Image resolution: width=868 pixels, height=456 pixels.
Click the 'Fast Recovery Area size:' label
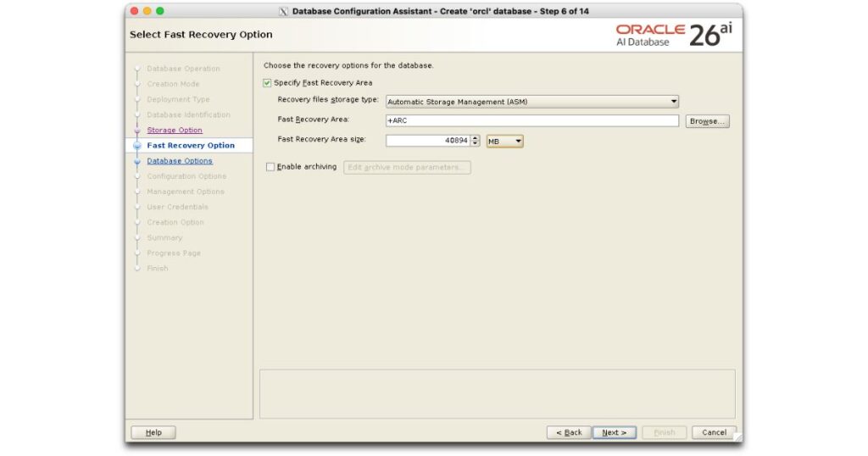[x=321, y=140]
